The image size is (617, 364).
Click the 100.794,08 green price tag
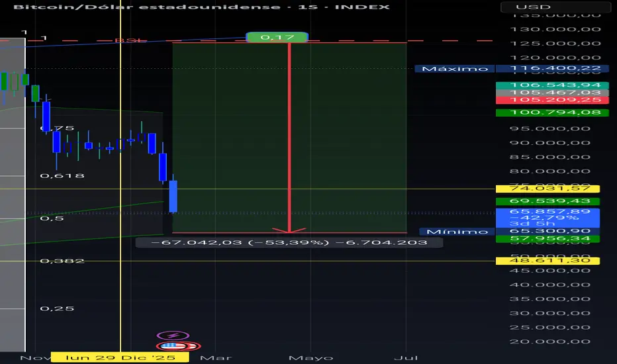click(x=553, y=113)
